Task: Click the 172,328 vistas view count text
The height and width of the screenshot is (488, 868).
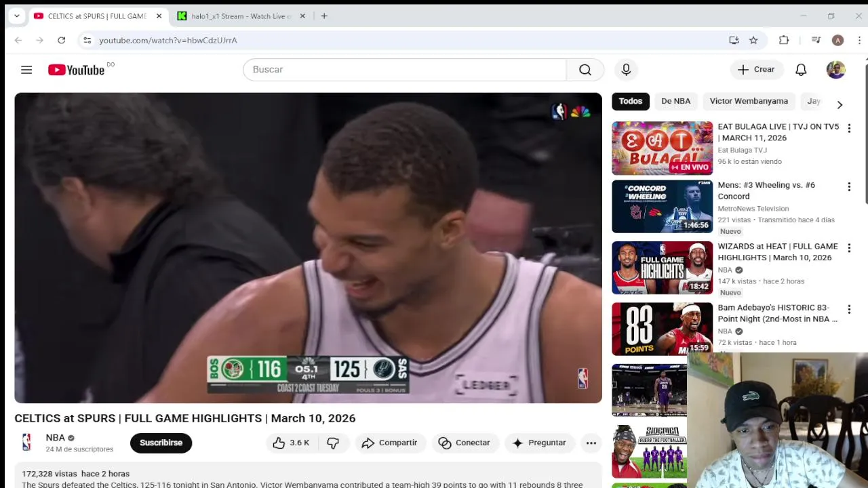Action: tap(50, 474)
